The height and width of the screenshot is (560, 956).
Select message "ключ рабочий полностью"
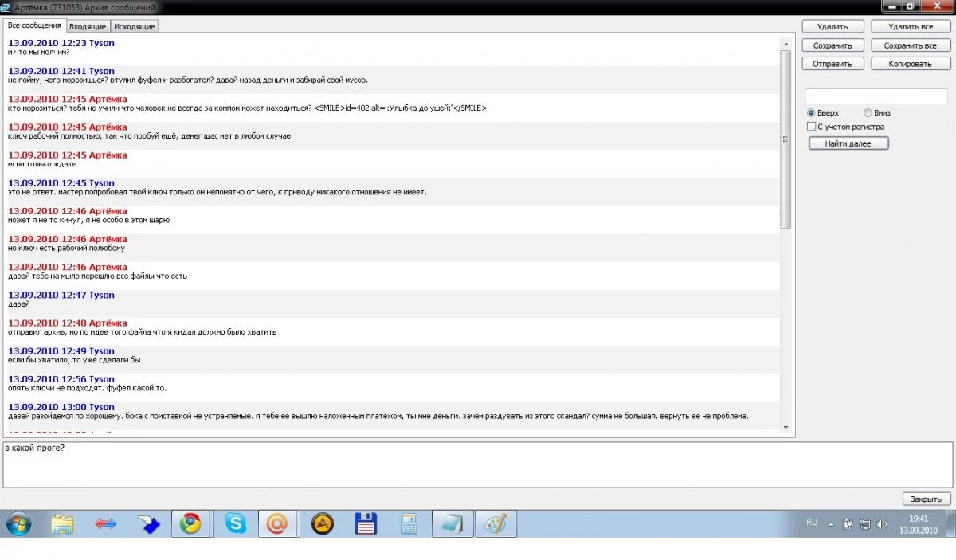tap(149, 135)
